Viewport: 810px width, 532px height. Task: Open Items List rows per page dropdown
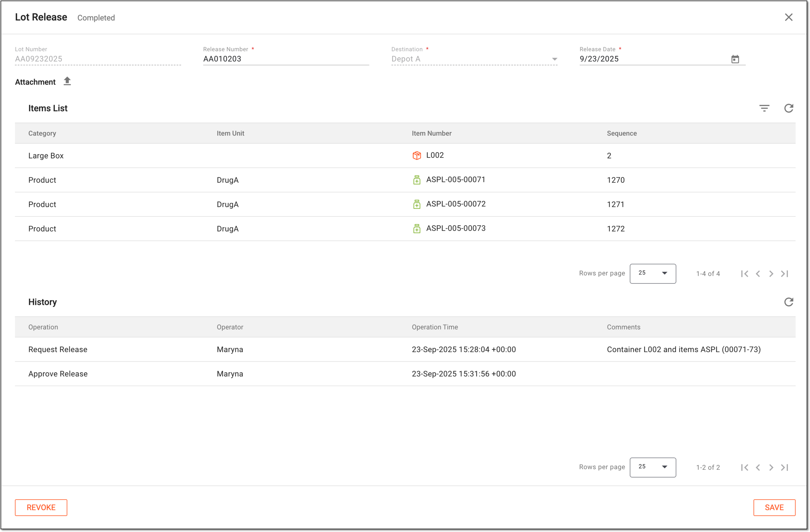(653, 273)
